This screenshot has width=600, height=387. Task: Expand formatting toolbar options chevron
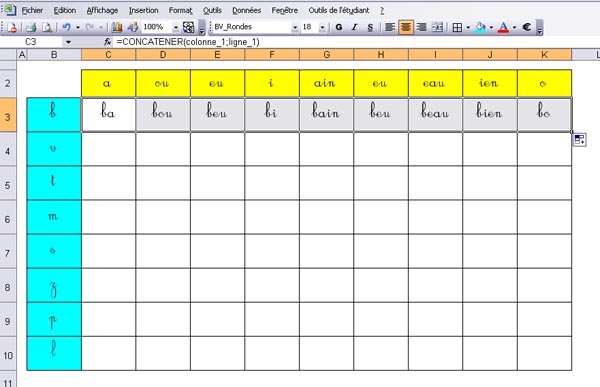540,28
